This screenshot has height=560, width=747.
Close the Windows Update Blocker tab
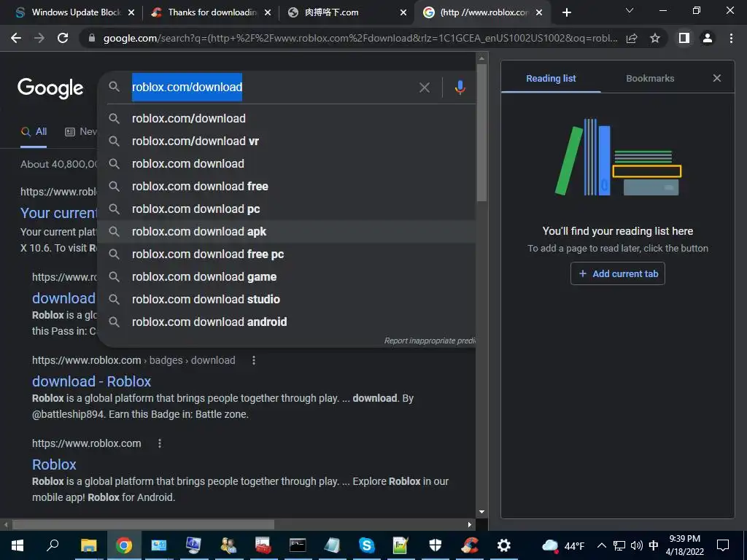131,12
